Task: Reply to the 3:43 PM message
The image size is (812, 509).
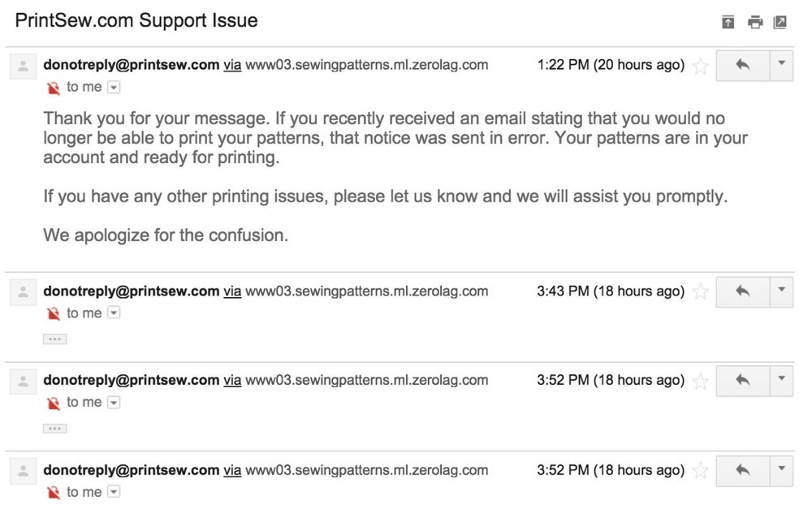Action: point(743,291)
